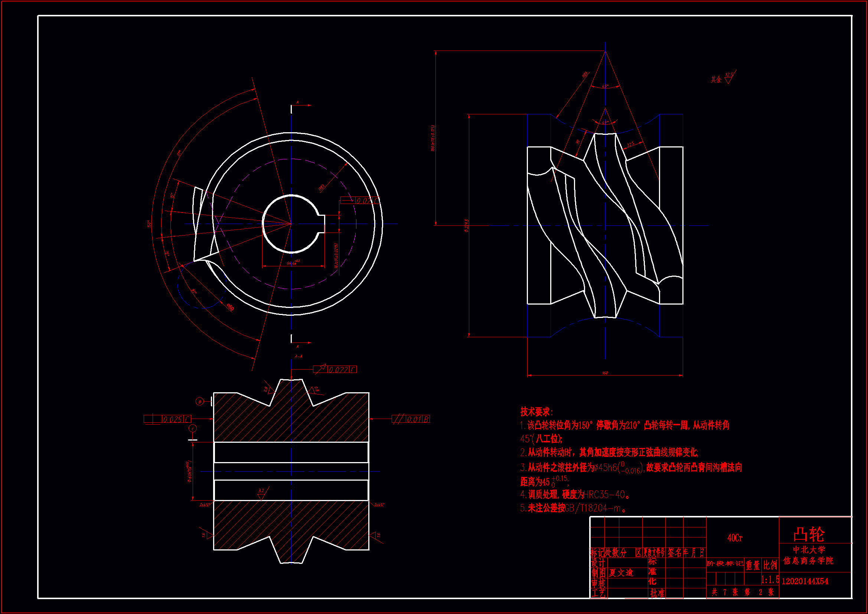
Task: Click the A-A section view label
Action: pos(298,356)
